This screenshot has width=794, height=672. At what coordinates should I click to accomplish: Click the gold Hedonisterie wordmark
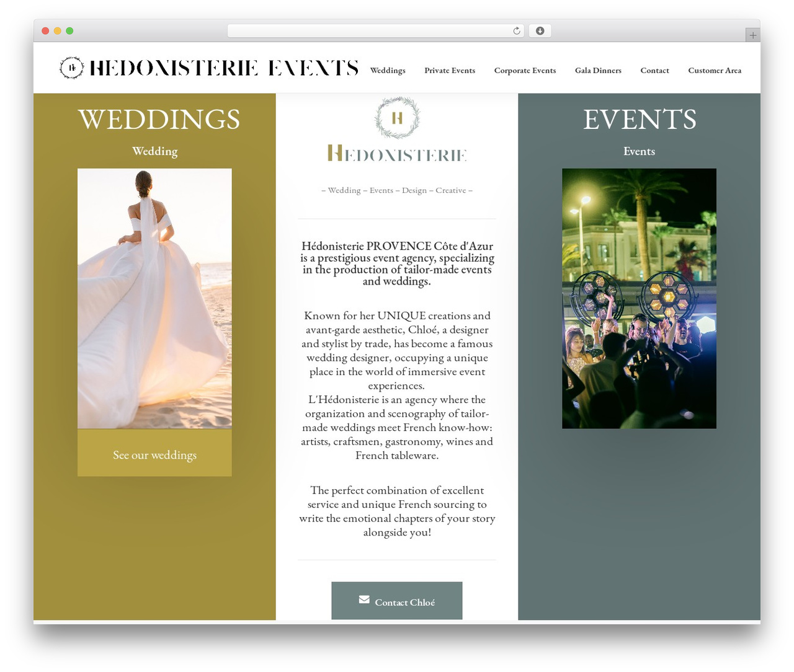397,153
